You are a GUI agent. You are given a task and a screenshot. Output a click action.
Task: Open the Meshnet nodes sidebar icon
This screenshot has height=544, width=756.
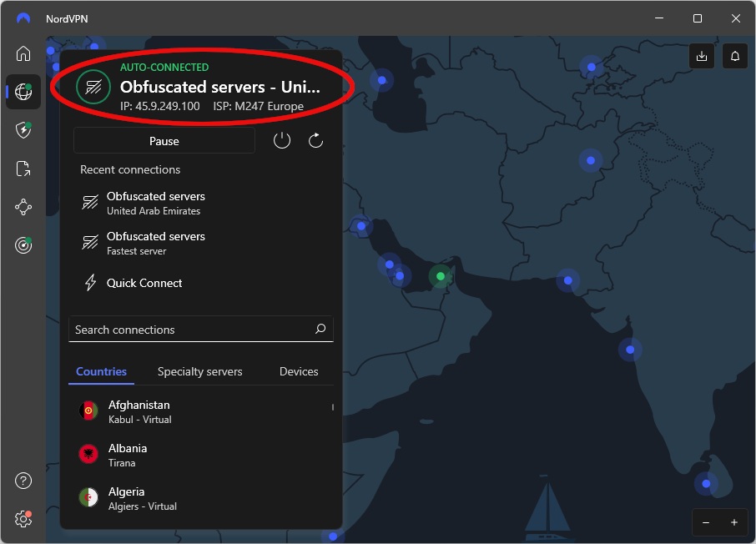coord(23,208)
